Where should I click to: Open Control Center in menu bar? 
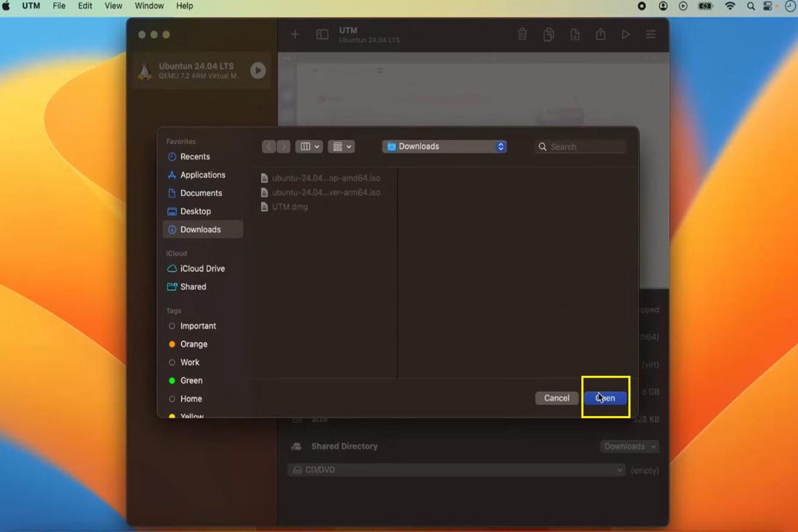tap(768, 6)
